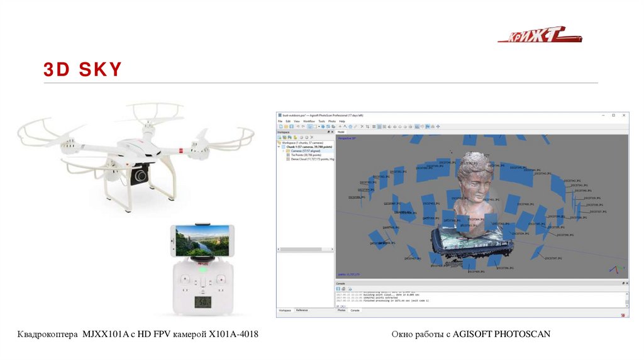The height and width of the screenshot is (361, 644).
Task: Select Chunk 1 in the workspace tree
Action: 309,147
